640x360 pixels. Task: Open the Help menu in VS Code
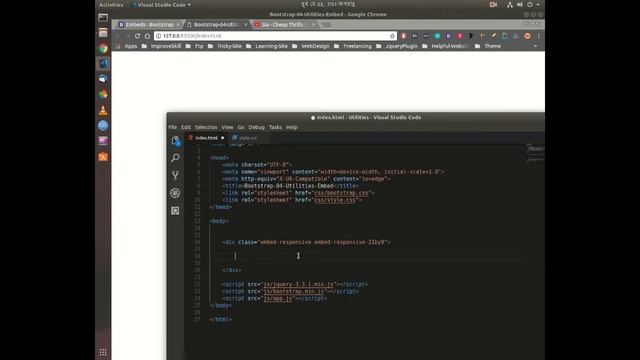(291, 127)
